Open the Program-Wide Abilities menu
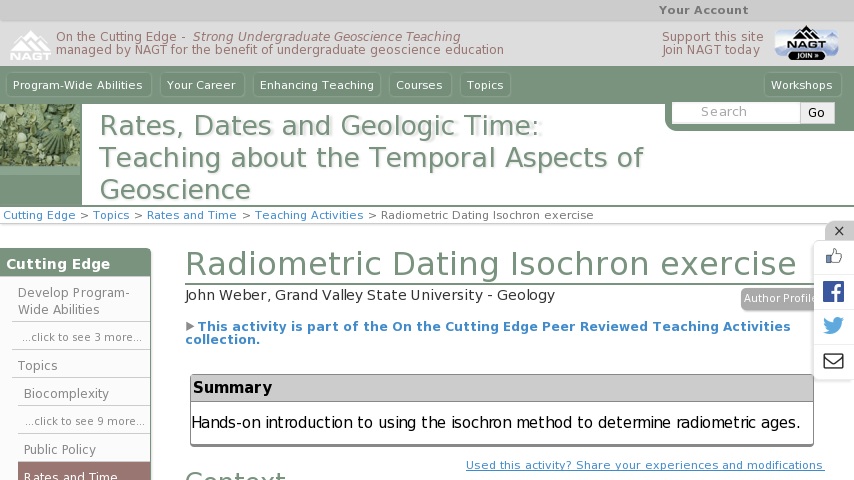The width and height of the screenshot is (854, 480). [x=78, y=85]
